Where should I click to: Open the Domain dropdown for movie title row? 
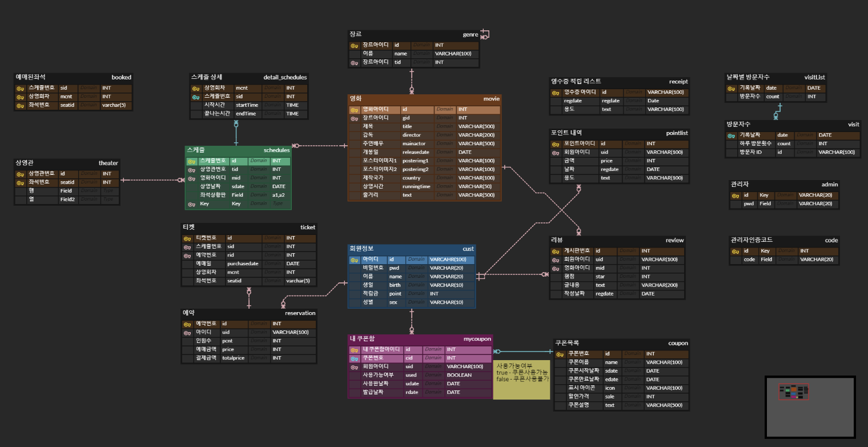pos(444,126)
